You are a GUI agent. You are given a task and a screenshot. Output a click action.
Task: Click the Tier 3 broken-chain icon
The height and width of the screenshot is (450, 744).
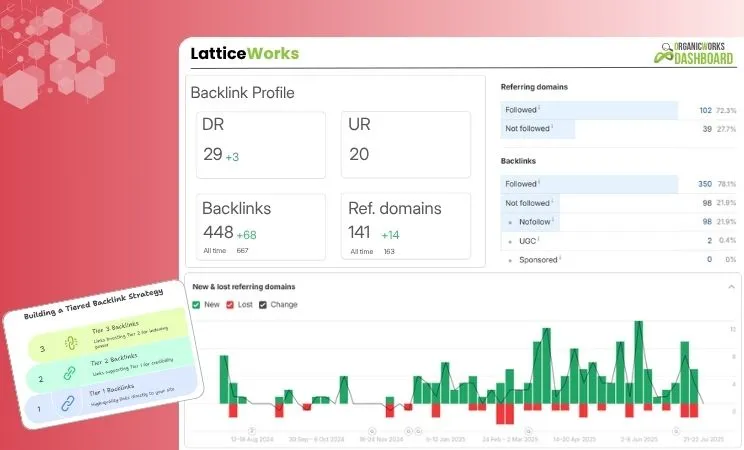click(71, 343)
